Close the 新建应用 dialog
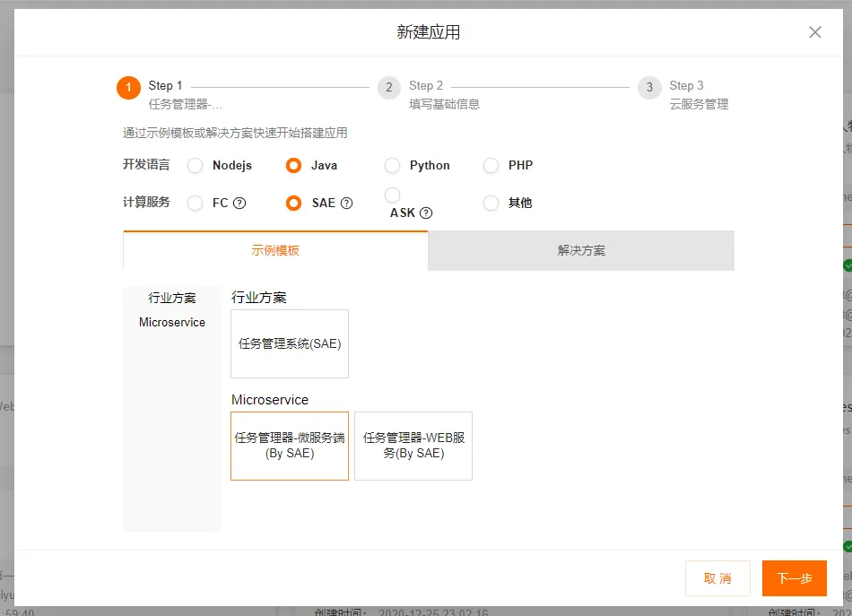 tap(814, 32)
